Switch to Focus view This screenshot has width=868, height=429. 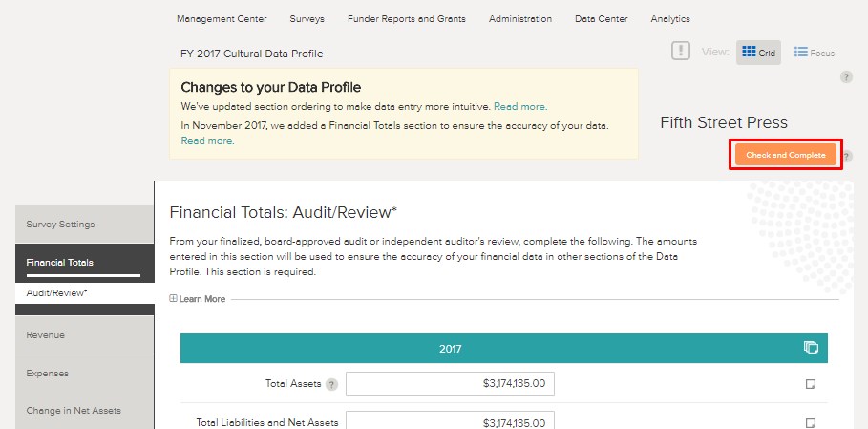tap(815, 53)
